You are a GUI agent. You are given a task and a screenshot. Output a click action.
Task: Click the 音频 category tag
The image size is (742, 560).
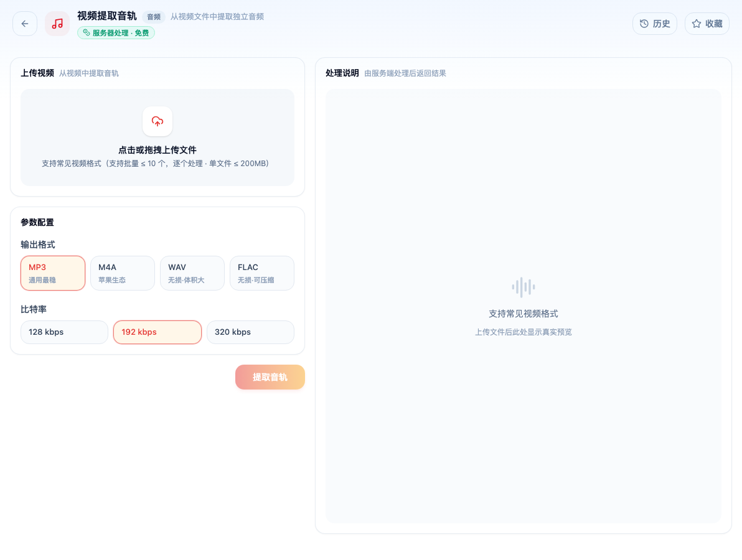pyautogui.click(x=154, y=17)
